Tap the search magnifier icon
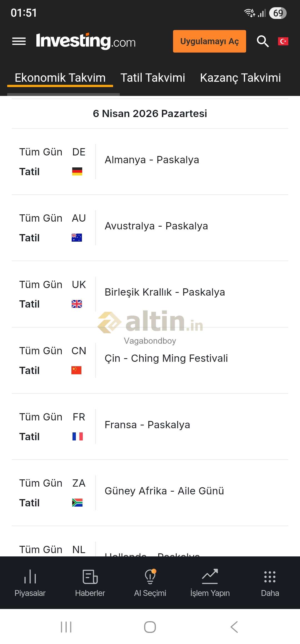Viewport: 300px width, 644px height. [x=262, y=41]
